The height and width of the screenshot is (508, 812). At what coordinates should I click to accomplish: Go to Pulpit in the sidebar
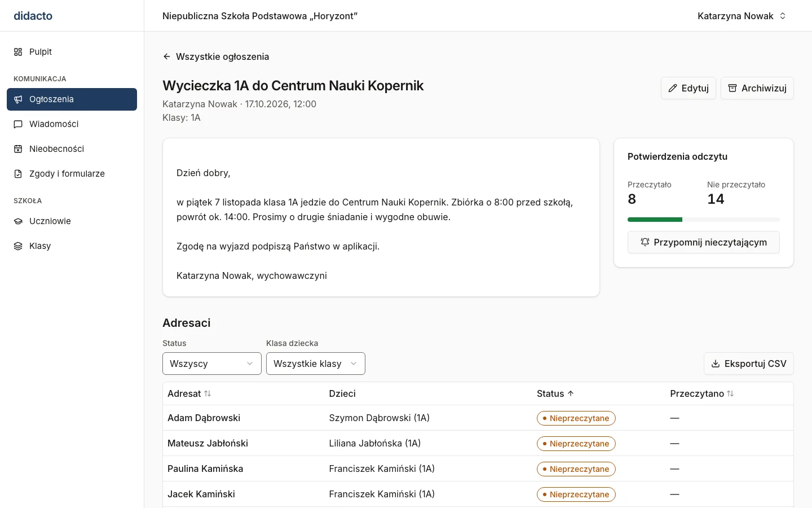pos(72,52)
